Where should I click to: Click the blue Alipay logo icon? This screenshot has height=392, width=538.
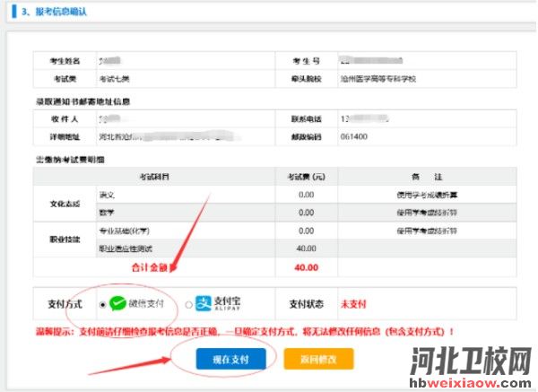(x=204, y=304)
